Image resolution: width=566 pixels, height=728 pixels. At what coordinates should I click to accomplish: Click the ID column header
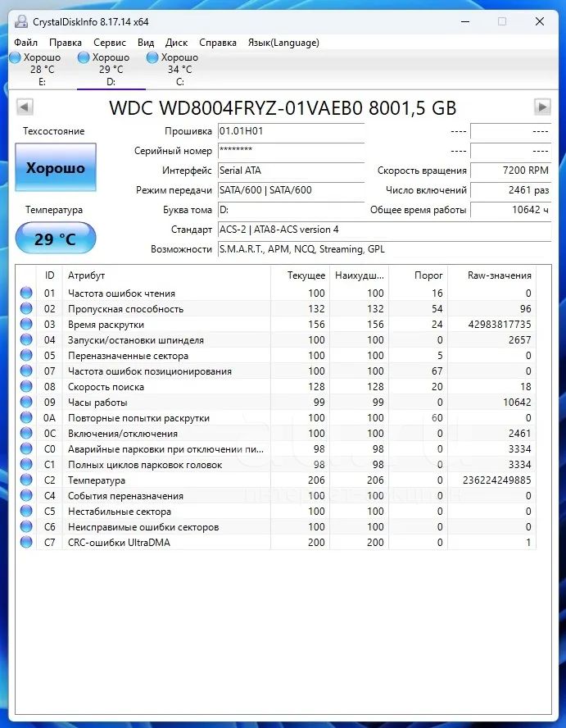tap(50, 275)
